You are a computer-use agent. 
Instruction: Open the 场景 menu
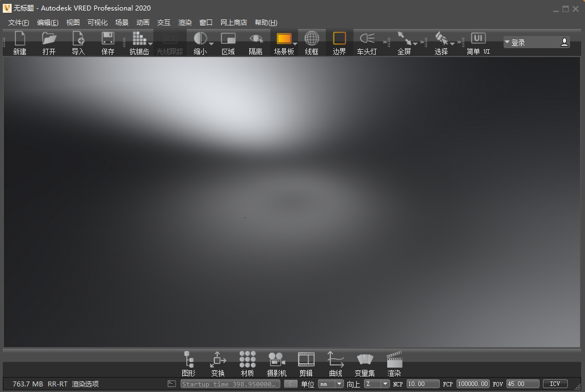coord(122,22)
